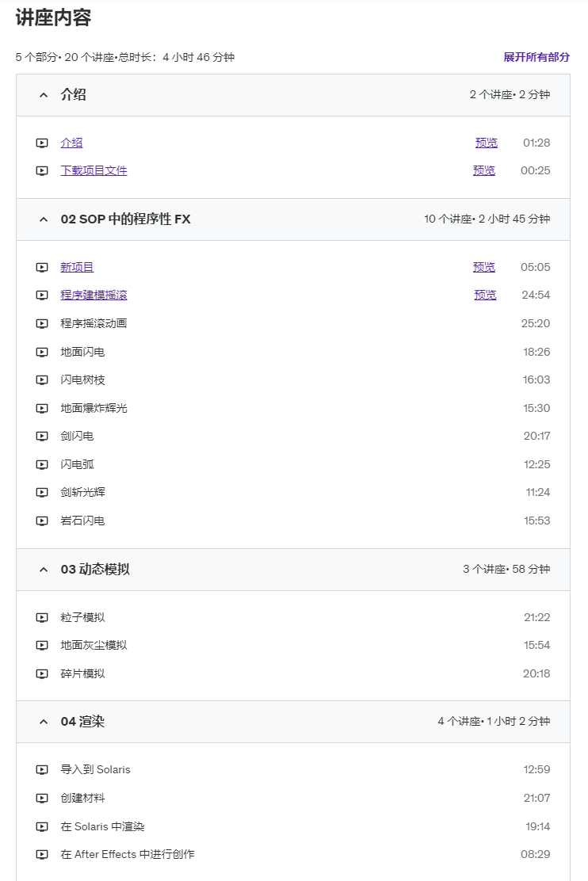Collapse the 02 SOP 中的程序性 FX section
Screen dimensions: 588x881
[x=44, y=219]
